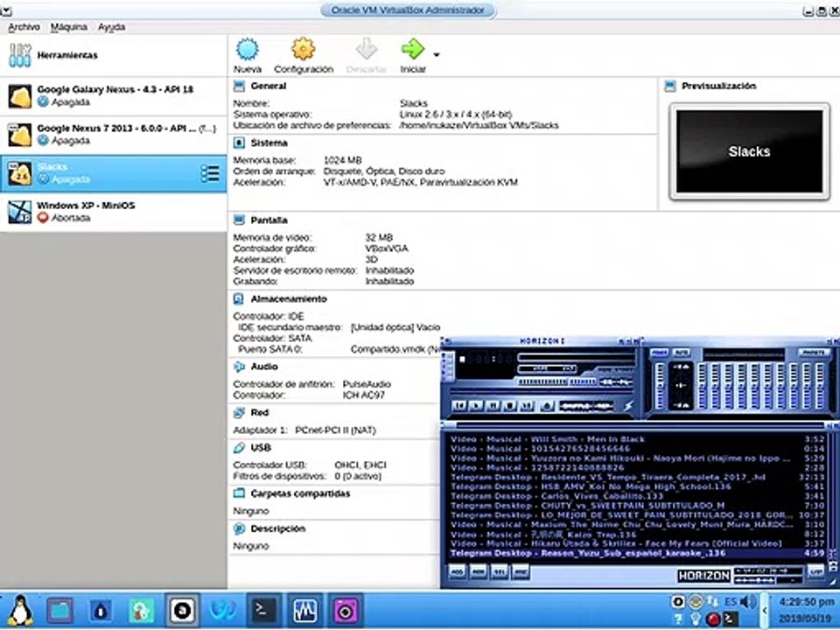Open Slacks VM list menu icon

[x=209, y=173]
